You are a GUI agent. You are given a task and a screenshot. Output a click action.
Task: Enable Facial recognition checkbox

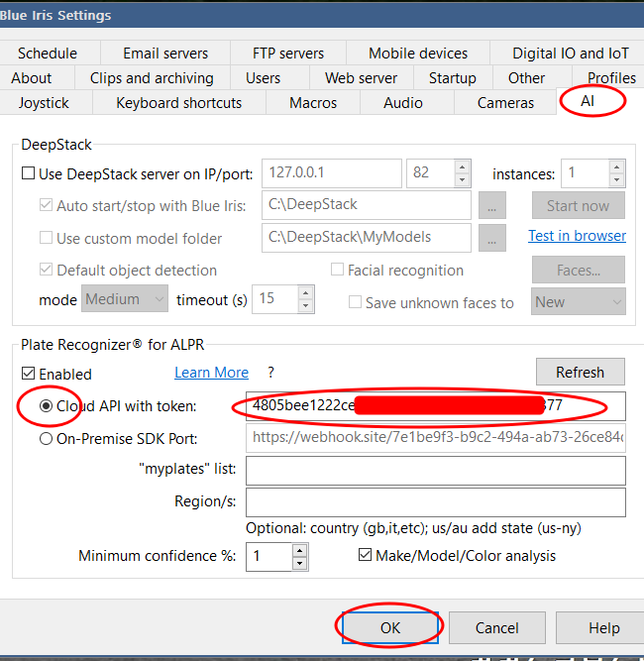[337, 270]
